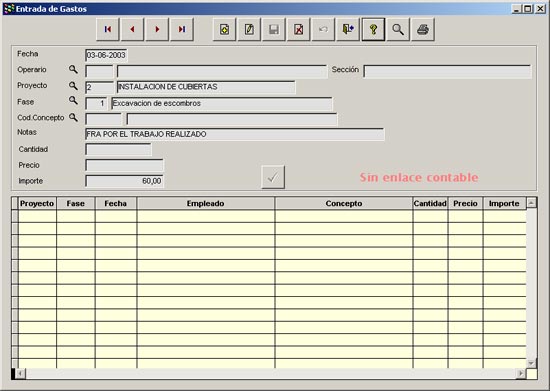Print with the printer icon
This screenshot has height=391, width=550.
tap(423, 29)
